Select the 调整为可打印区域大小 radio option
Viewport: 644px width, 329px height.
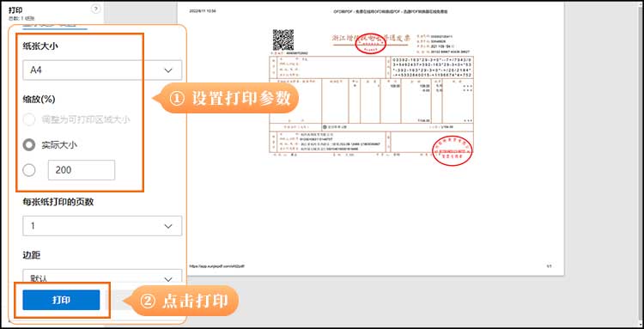click(28, 119)
